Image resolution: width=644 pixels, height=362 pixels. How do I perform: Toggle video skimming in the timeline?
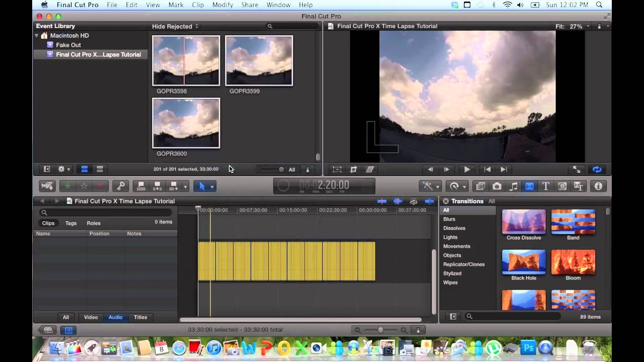point(382,201)
